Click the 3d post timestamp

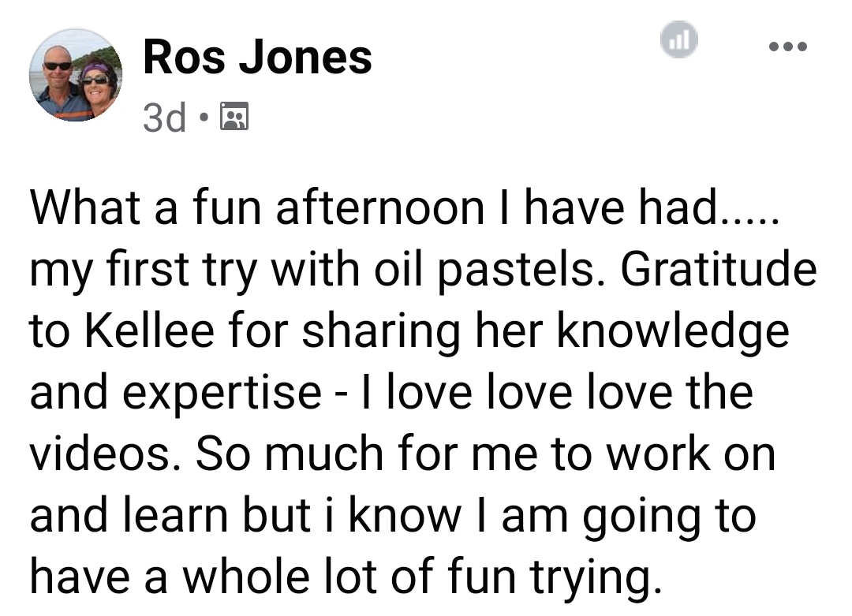coord(164,117)
